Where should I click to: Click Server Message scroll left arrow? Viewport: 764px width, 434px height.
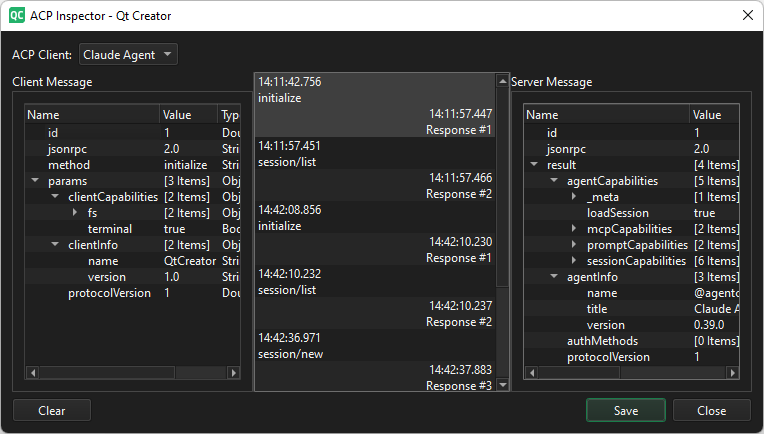point(532,373)
